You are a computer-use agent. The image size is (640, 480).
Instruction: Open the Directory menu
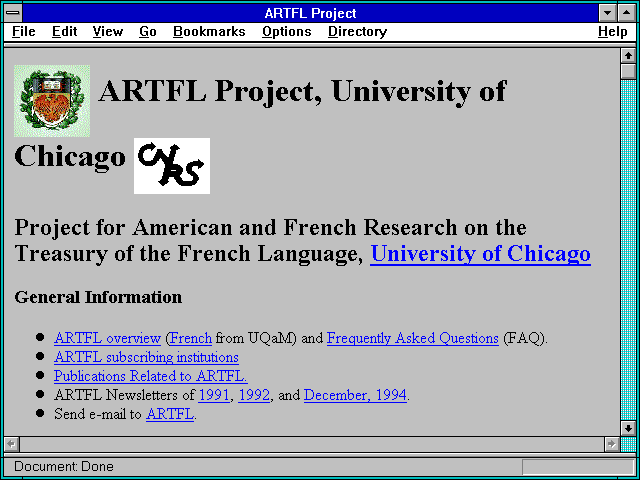click(x=357, y=31)
